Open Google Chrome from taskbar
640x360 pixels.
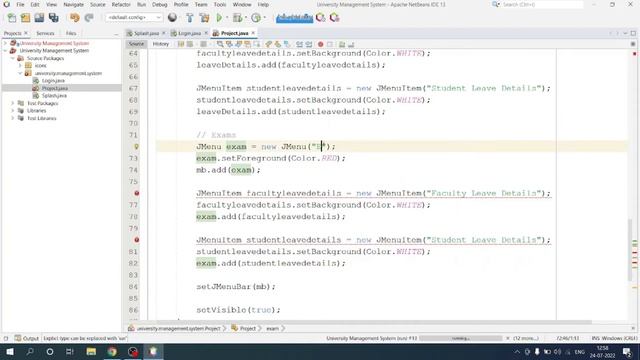click(x=112, y=351)
